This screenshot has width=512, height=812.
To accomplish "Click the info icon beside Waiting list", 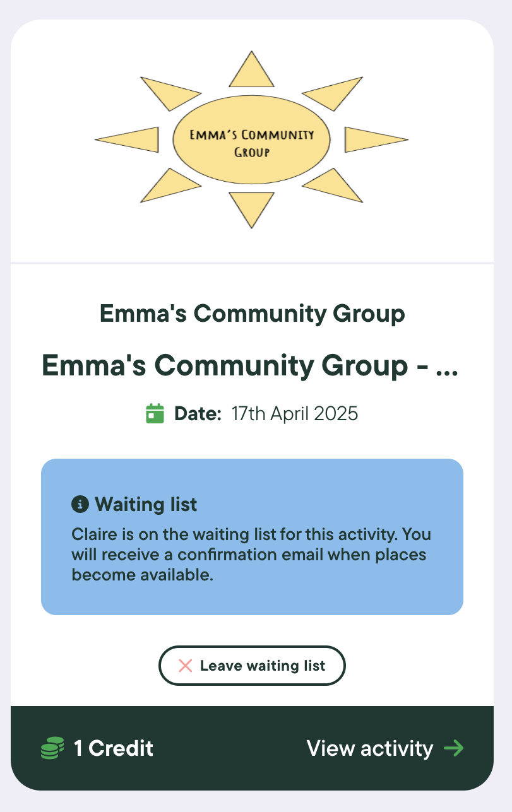I will point(80,504).
